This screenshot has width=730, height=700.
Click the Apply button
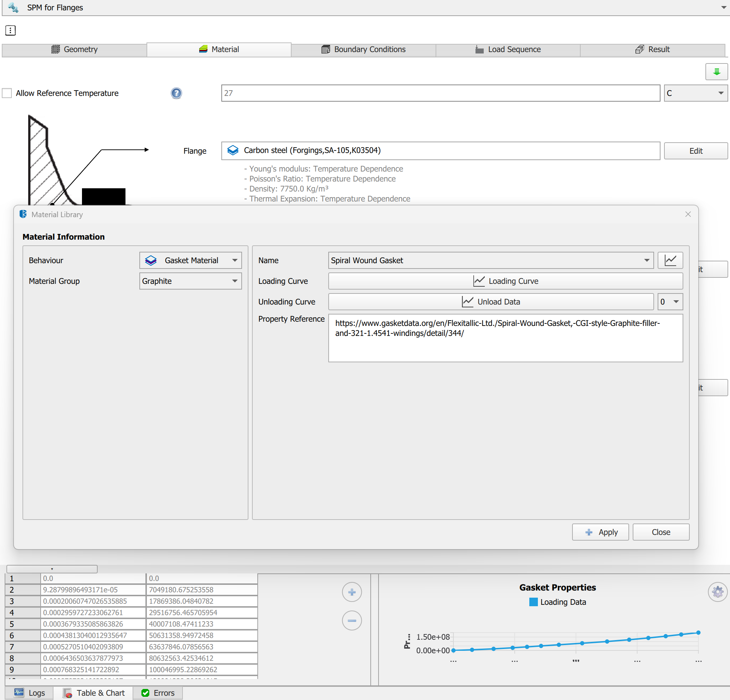tap(600, 532)
